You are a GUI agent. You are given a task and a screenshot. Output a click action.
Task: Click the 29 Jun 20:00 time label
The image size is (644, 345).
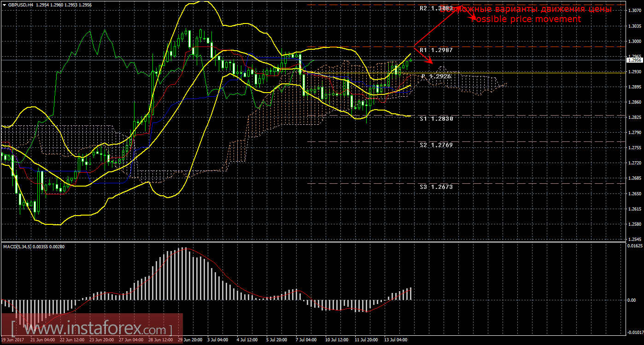(x=189, y=340)
